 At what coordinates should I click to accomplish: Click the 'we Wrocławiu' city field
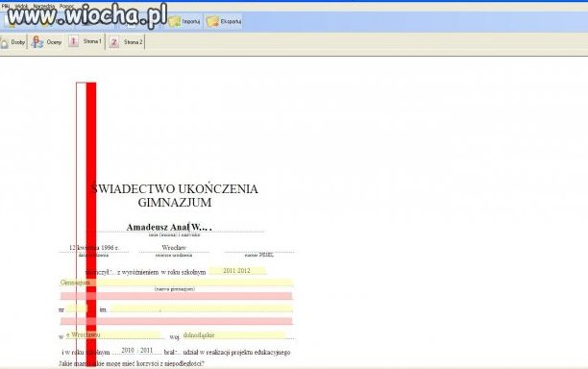click(x=113, y=334)
